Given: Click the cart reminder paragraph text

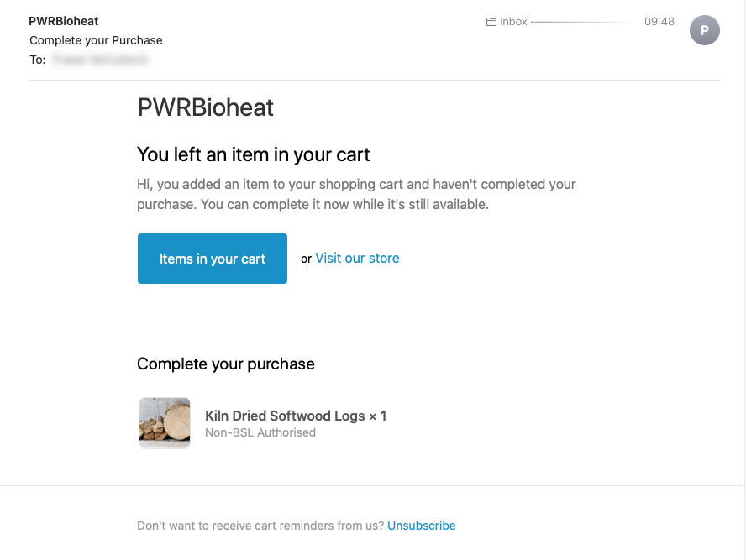Looking at the screenshot, I should [x=356, y=193].
